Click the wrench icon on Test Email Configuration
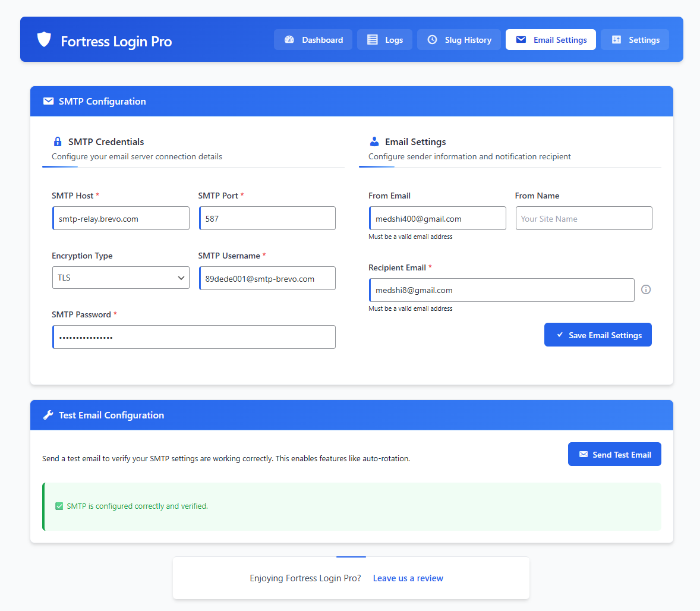This screenshot has height=611, width=700. (48, 415)
